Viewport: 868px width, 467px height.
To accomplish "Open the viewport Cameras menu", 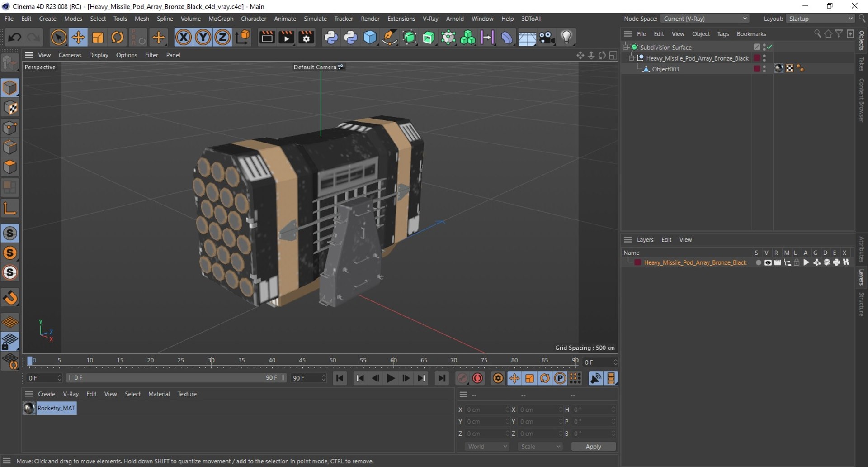I will click(70, 55).
